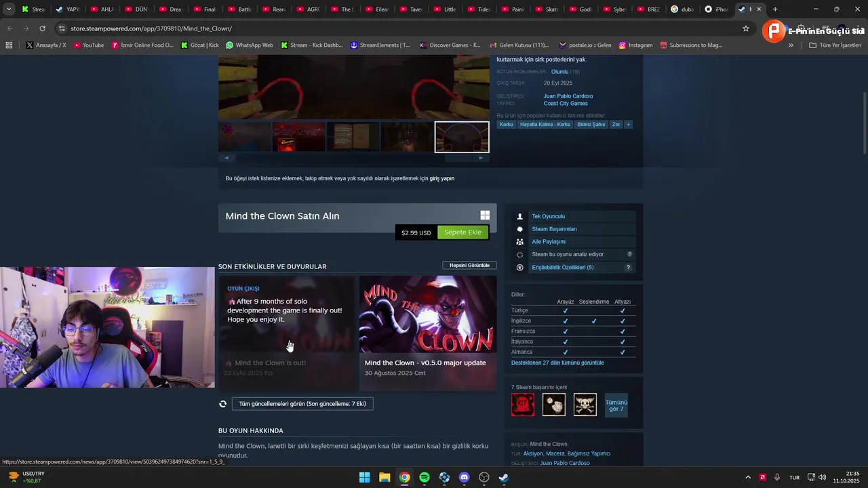
Task: Expand all achievements via Tümünü gör 7
Action: coord(616,405)
